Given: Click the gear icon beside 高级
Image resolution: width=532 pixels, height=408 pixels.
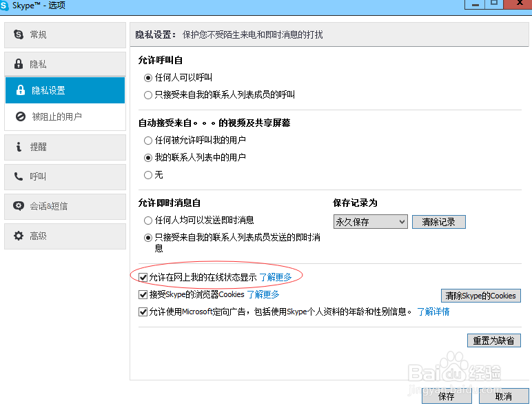Looking at the screenshot, I should click(x=19, y=236).
